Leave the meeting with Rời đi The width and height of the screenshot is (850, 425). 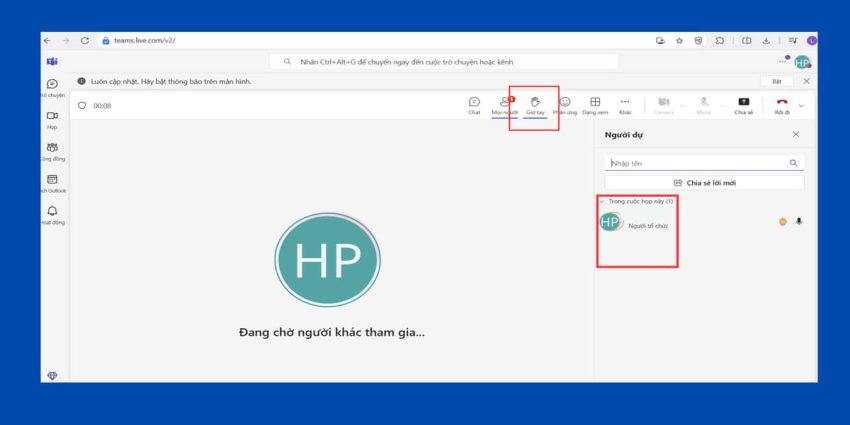click(782, 105)
